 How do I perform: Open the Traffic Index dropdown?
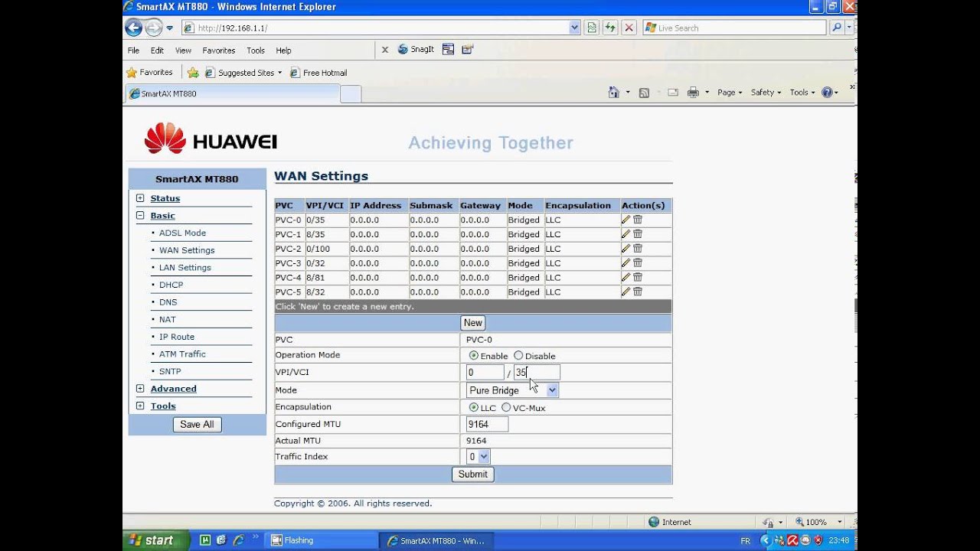click(478, 457)
